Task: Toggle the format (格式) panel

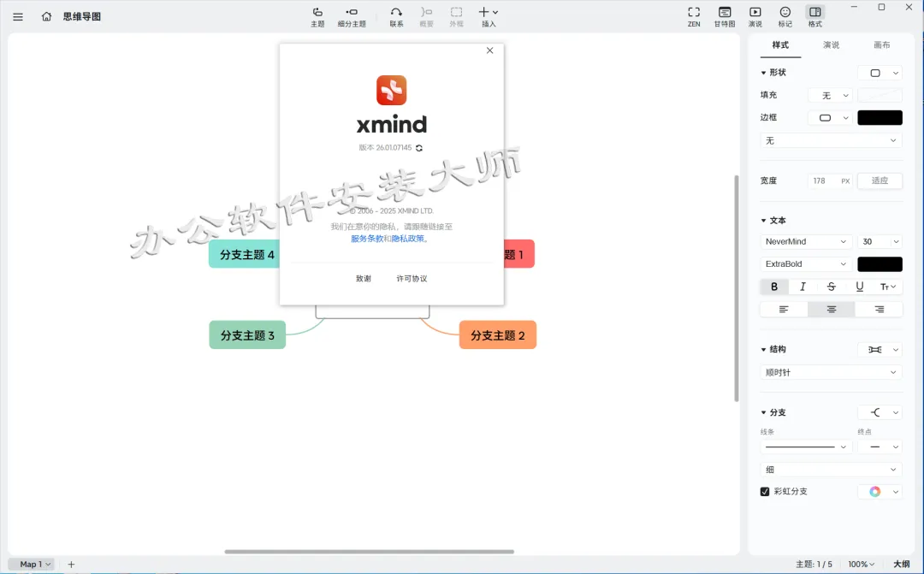Action: pos(815,17)
